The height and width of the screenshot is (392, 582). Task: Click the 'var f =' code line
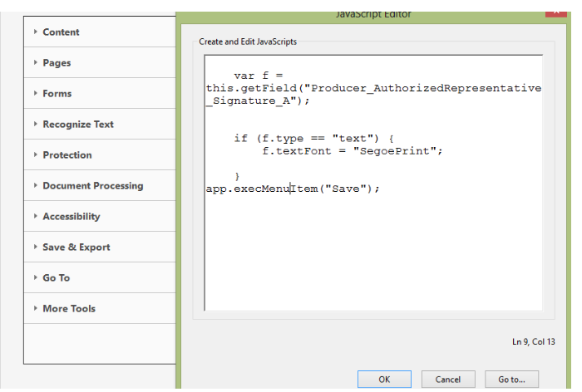coord(259,76)
